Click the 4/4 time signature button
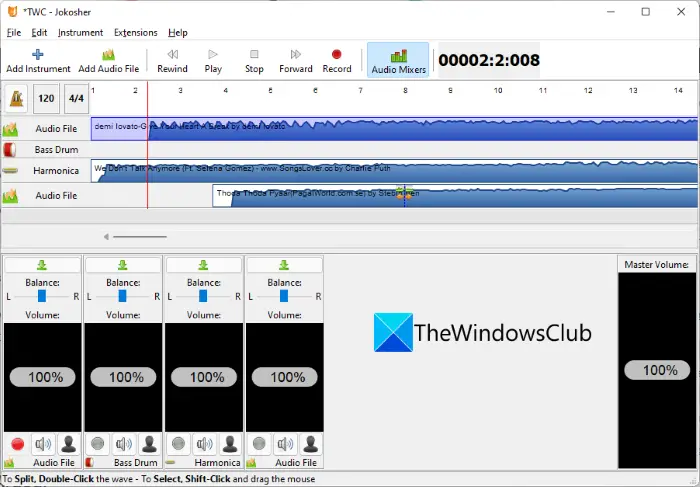Screen dimensions: 700x487 point(76,98)
